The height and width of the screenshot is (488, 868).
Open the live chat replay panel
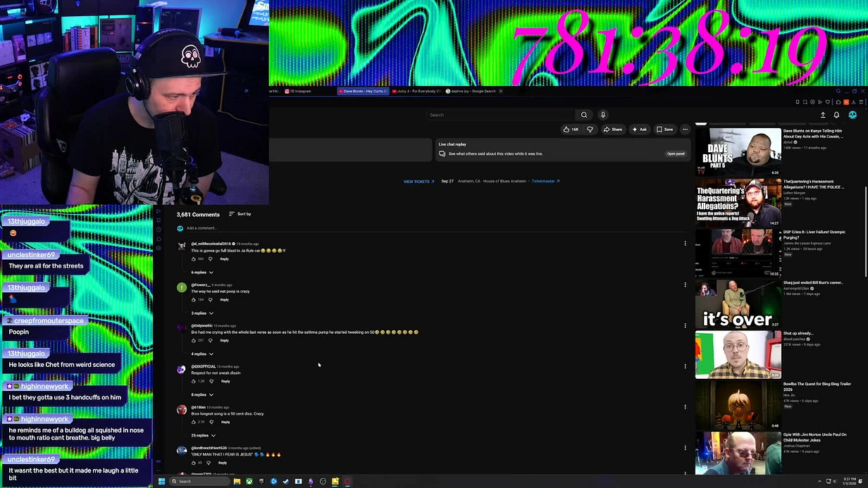pos(676,154)
